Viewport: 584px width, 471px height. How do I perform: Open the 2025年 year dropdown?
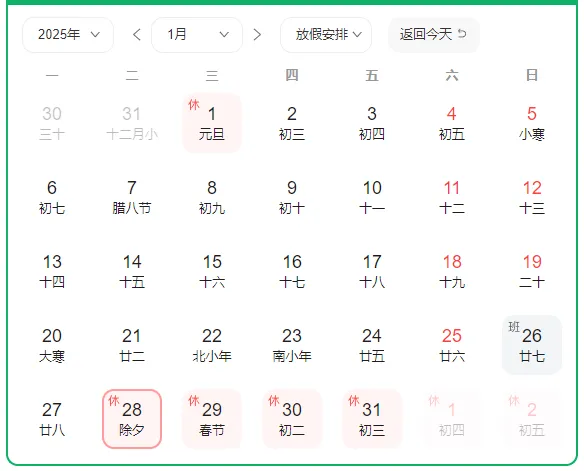[x=68, y=35]
